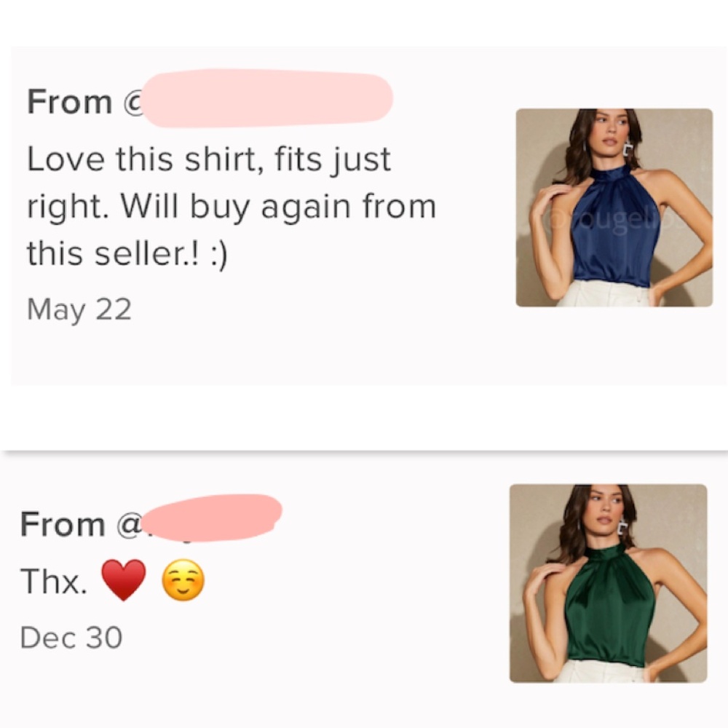Open the navy halter top thumbnail

point(615,207)
